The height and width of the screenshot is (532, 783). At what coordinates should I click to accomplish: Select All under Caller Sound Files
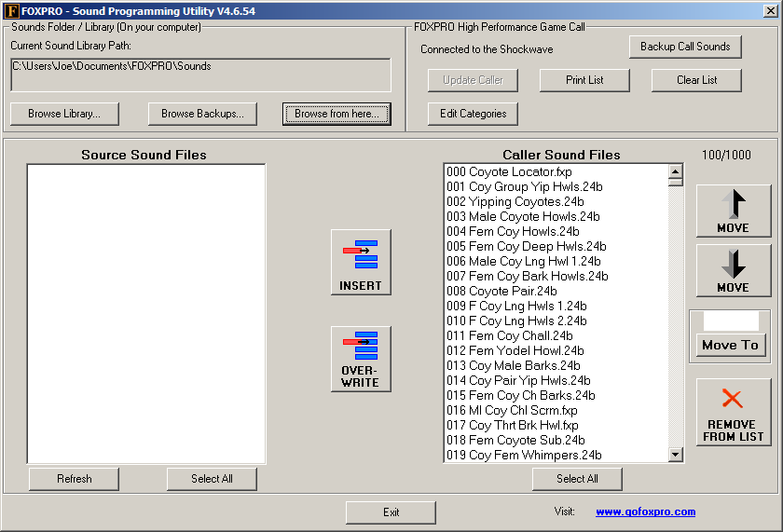(577, 479)
